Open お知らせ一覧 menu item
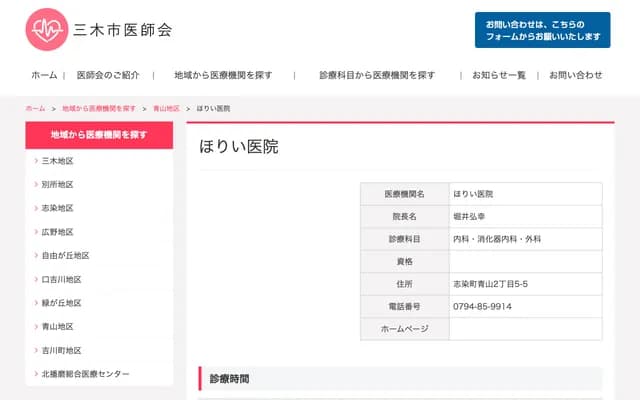 tap(499, 75)
